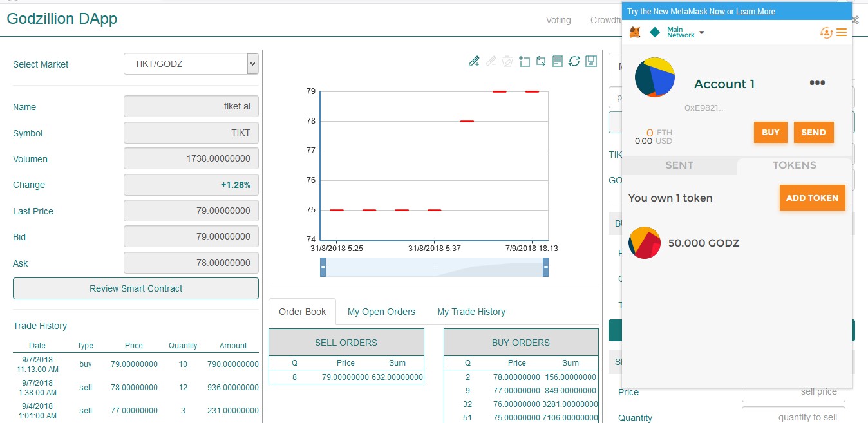868x423 pixels.
Task: Click account address 0xE9821...
Action: click(x=704, y=108)
